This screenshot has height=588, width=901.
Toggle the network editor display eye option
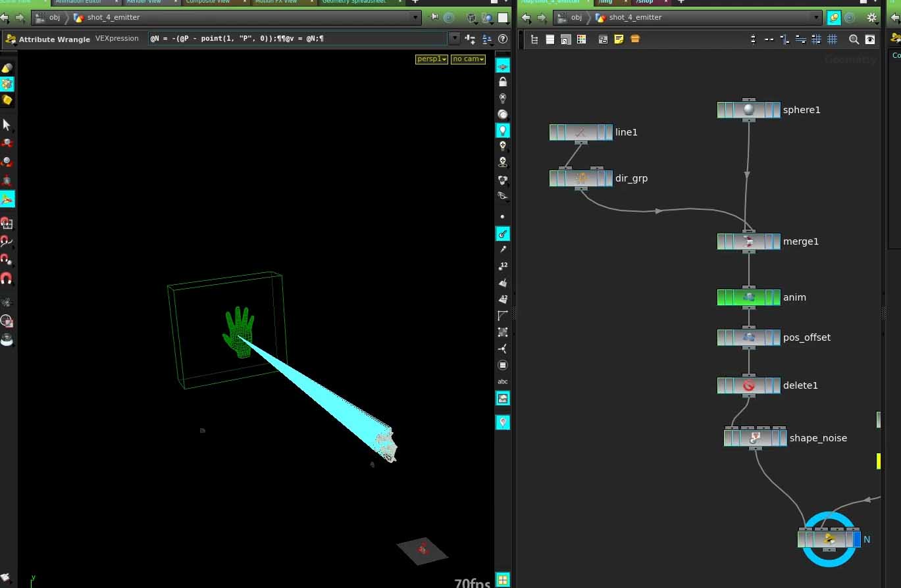click(x=870, y=39)
